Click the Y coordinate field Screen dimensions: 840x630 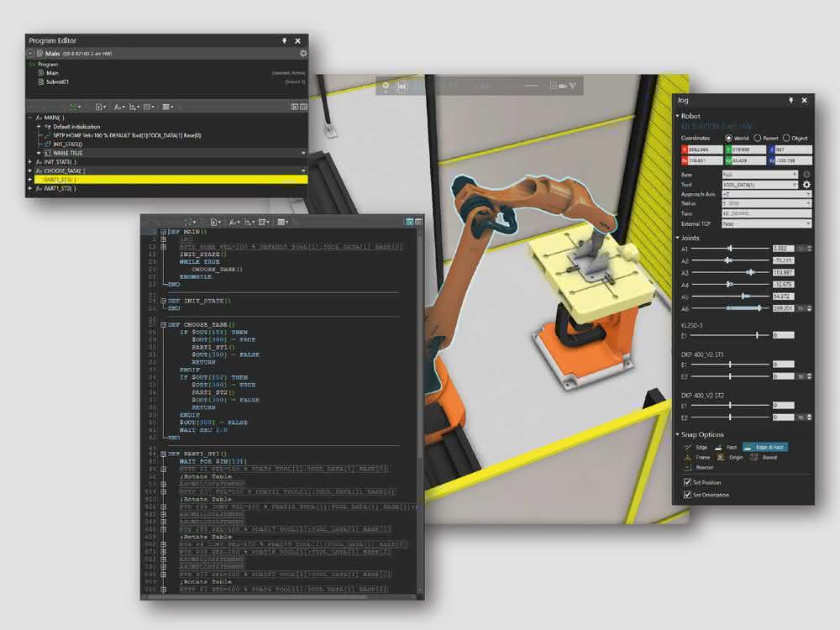pos(749,150)
